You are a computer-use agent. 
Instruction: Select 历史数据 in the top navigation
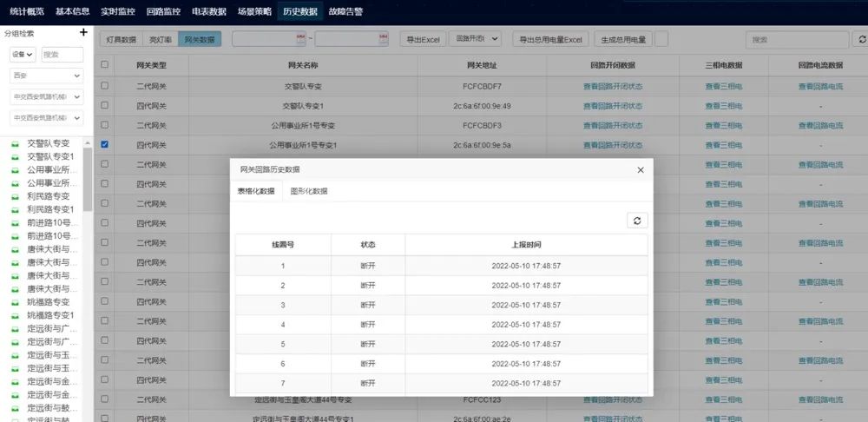click(300, 11)
